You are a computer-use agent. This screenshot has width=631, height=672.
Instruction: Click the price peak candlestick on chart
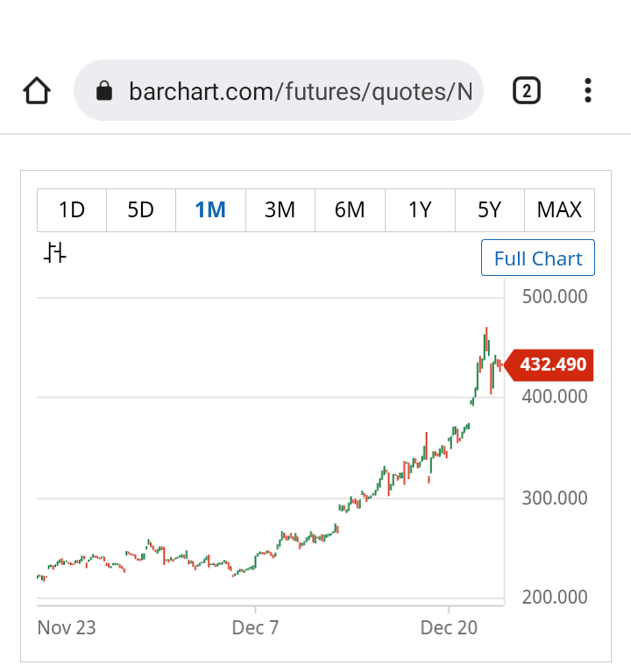click(x=486, y=337)
